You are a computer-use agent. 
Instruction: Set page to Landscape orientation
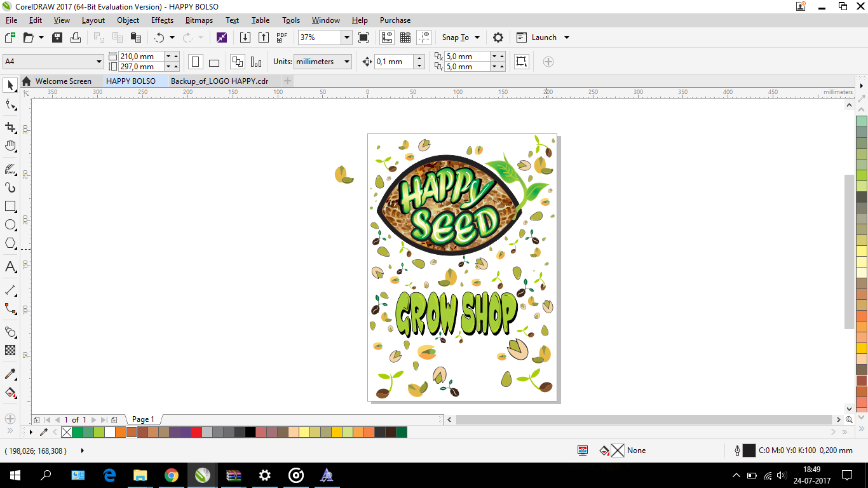coord(214,62)
